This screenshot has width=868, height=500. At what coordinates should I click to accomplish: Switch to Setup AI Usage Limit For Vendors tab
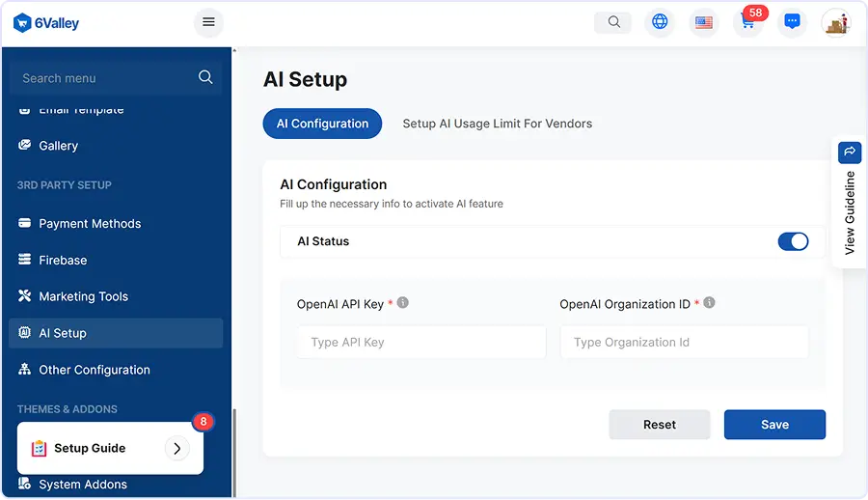pyautogui.click(x=497, y=124)
